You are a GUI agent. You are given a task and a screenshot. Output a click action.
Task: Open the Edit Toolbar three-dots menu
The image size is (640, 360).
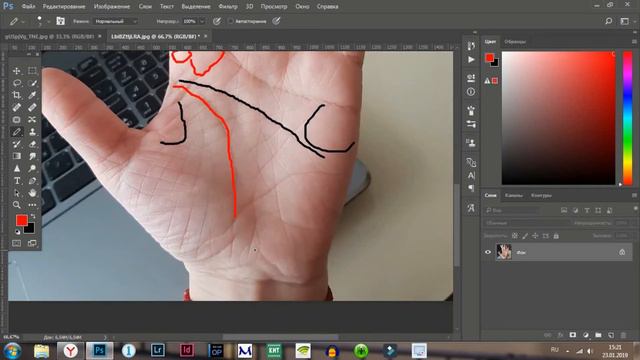tap(32, 205)
